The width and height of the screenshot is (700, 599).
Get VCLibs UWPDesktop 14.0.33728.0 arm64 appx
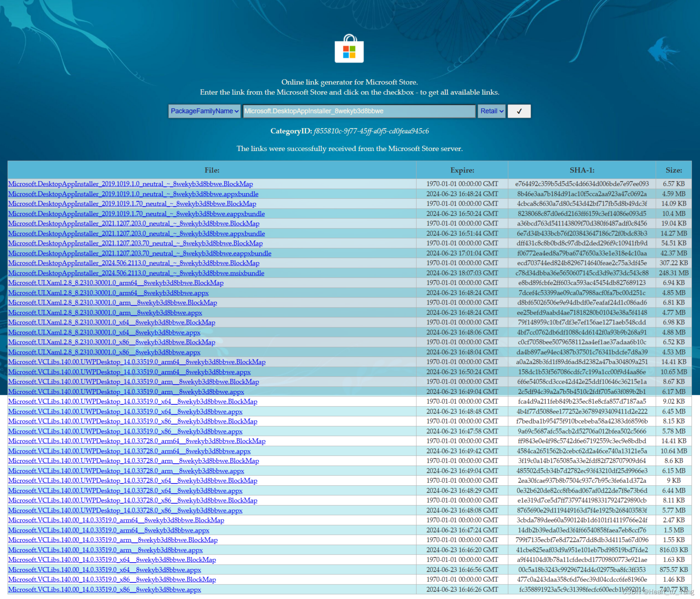pyautogui.click(x=129, y=451)
